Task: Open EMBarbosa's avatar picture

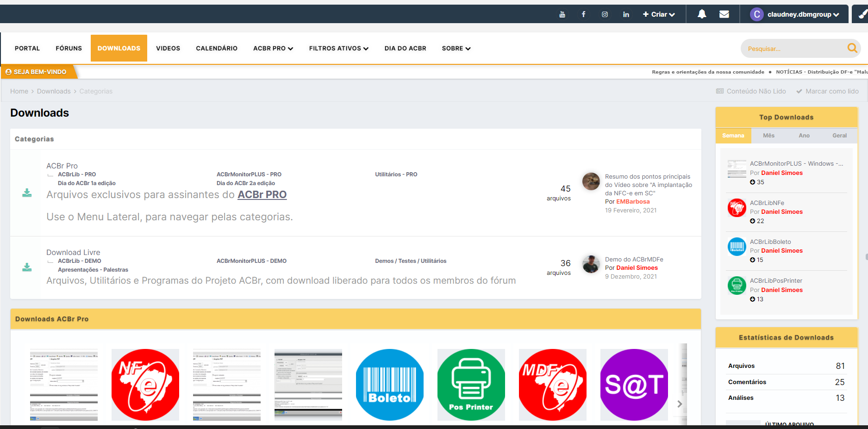Action: [591, 181]
